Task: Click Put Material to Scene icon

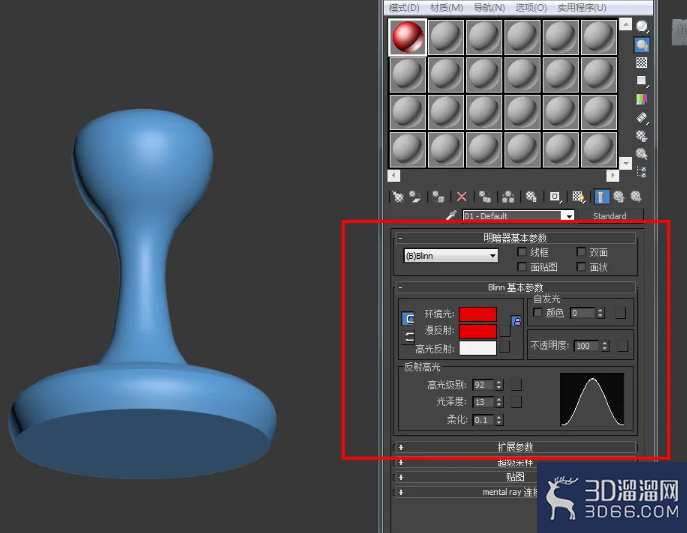Action: 415,197
